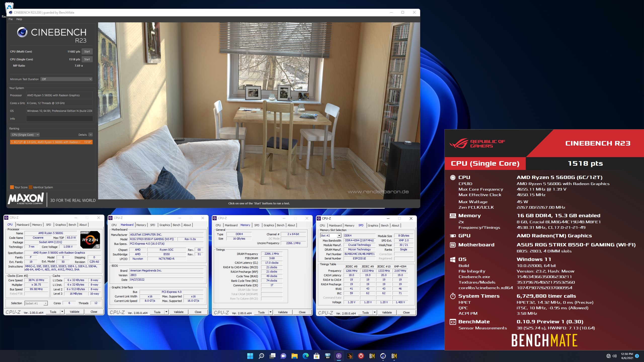Click Tools dropdown arrow in CPU-Z SPD window
The image size is (644, 362).
coord(375,312)
